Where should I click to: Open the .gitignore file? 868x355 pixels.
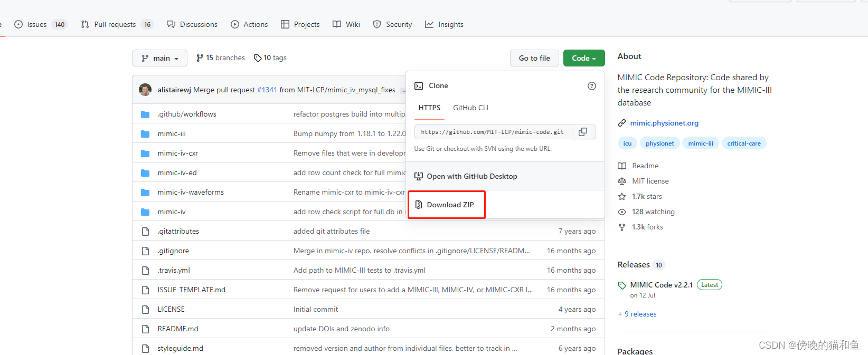coord(173,251)
